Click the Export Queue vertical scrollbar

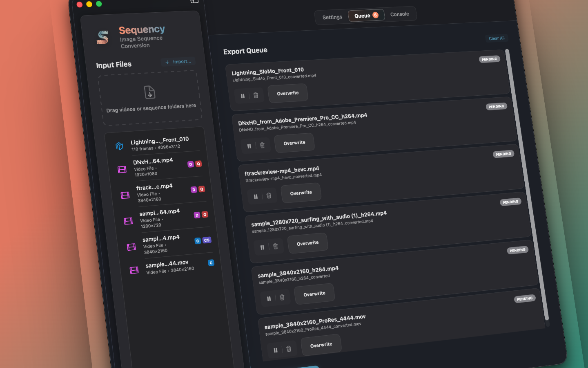(x=526, y=184)
